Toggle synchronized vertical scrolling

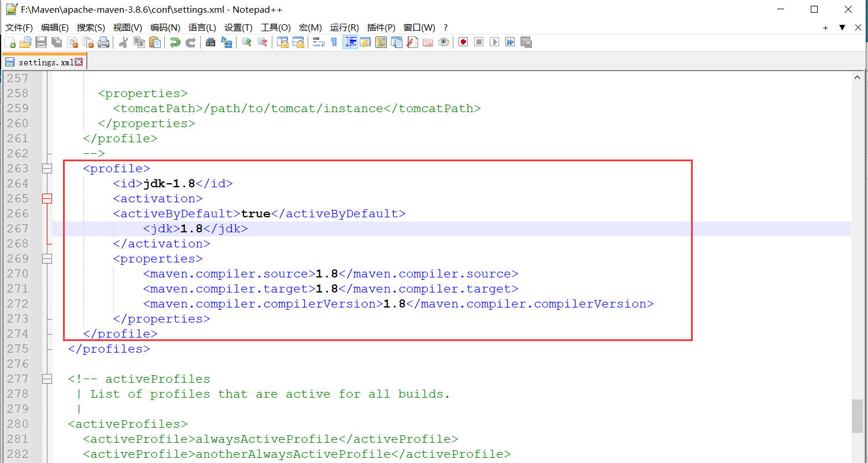point(283,42)
